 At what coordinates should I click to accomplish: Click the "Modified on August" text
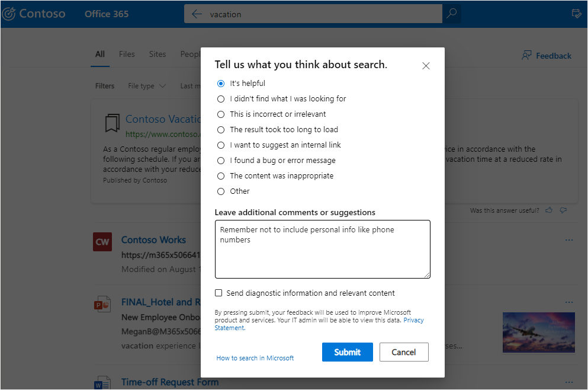(161, 269)
